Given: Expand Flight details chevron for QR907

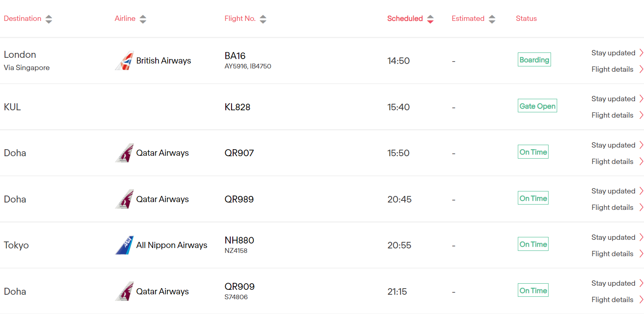Looking at the screenshot, I should 641,162.
